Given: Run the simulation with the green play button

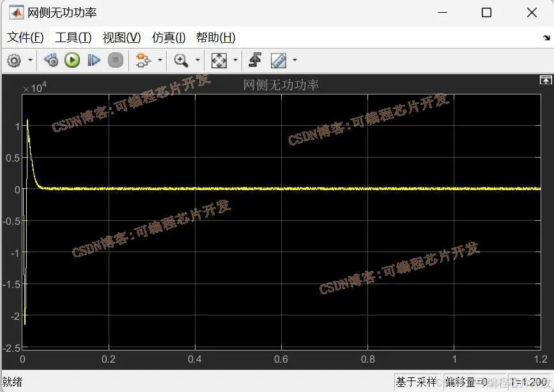Looking at the screenshot, I should click(72, 61).
